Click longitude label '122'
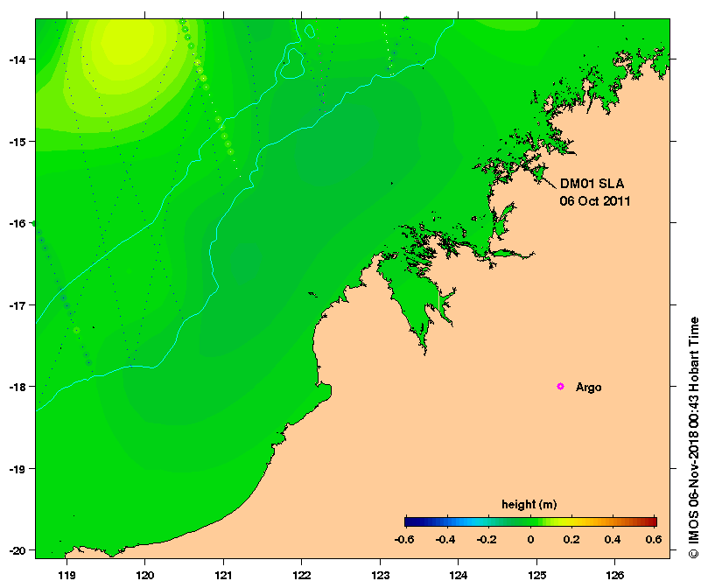The height and width of the screenshot is (588, 708). (302, 576)
